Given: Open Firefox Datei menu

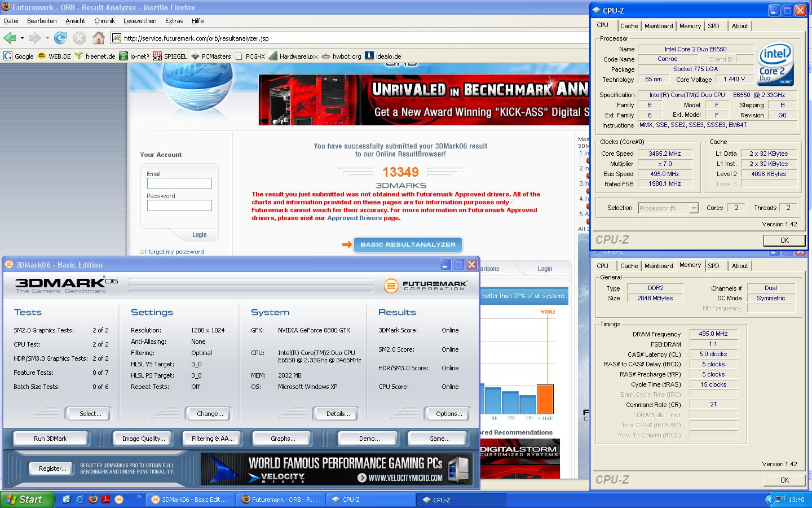Looking at the screenshot, I should coord(11,21).
